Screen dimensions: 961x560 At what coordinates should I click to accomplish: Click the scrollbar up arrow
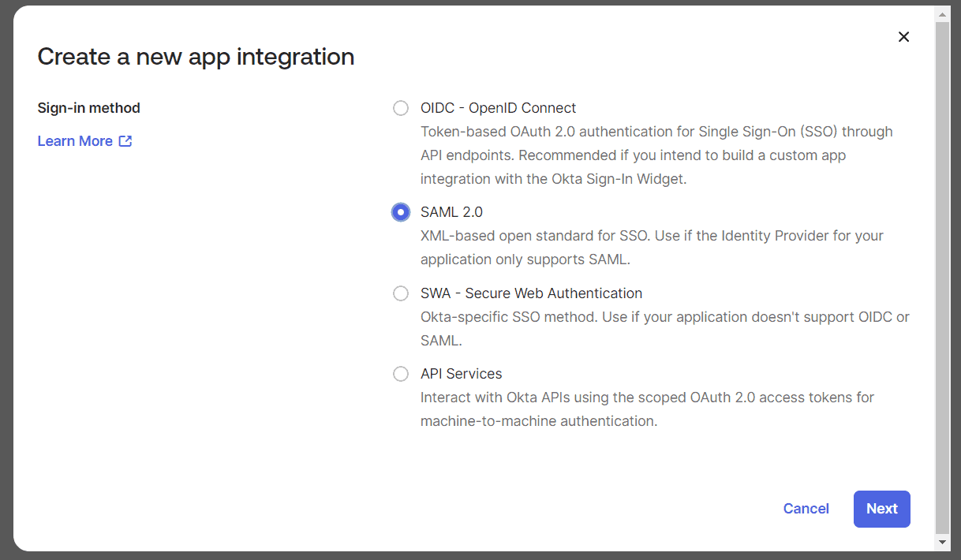coord(942,13)
